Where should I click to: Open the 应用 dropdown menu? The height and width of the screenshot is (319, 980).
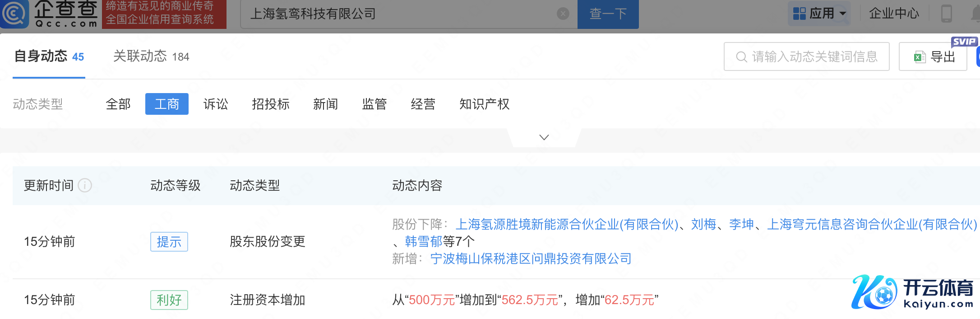[x=819, y=14]
